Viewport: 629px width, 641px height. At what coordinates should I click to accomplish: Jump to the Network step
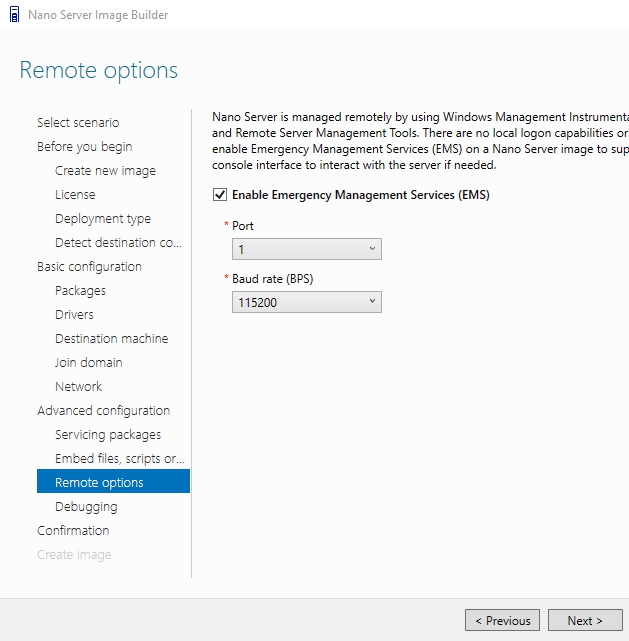tap(79, 387)
